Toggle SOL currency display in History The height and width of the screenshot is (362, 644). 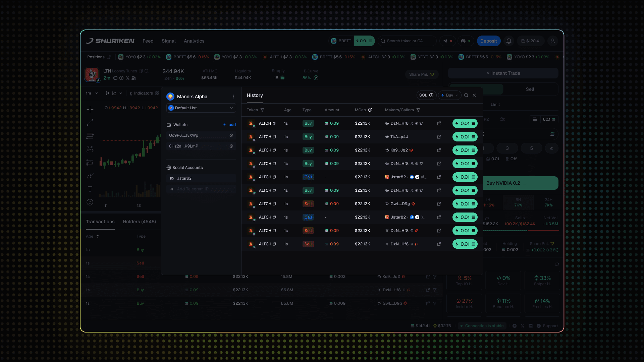click(426, 95)
